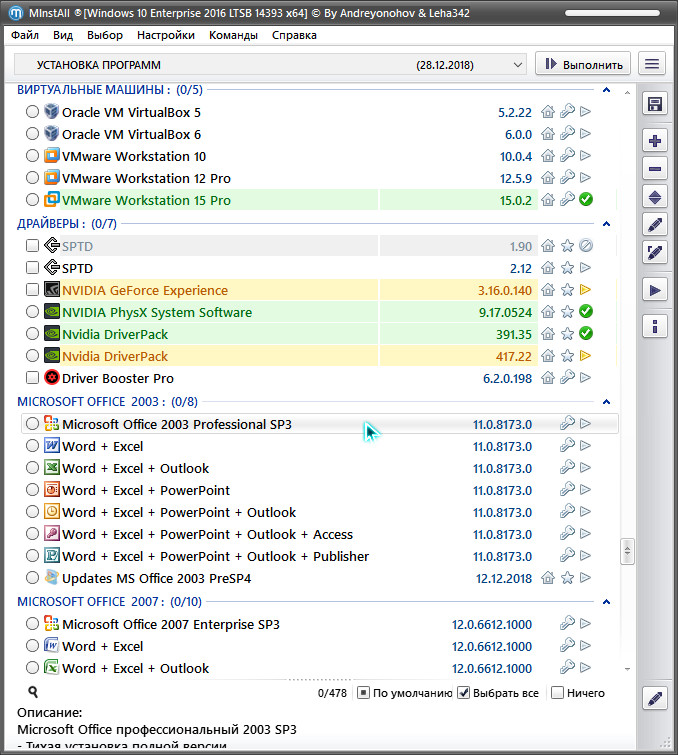Collapse the ВИРТУАЛЬНЫЕ МАШИНЫ section
Image resolution: width=678 pixels, height=755 pixels.
pyautogui.click(x=606, y=90)
